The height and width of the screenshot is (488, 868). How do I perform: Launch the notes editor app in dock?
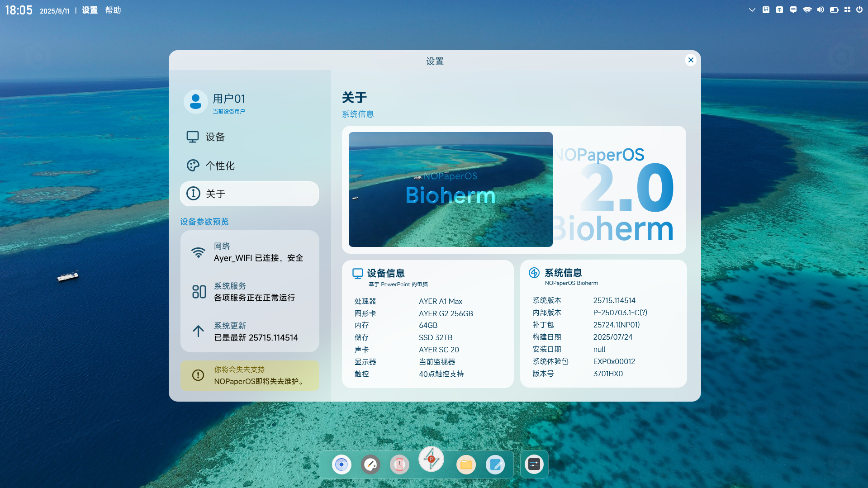coord(495,464)
